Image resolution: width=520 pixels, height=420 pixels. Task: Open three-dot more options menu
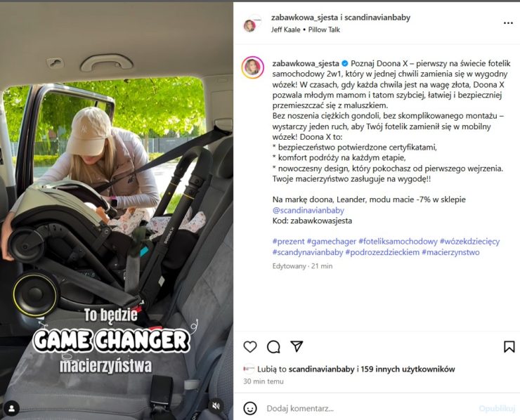point(508,23)
